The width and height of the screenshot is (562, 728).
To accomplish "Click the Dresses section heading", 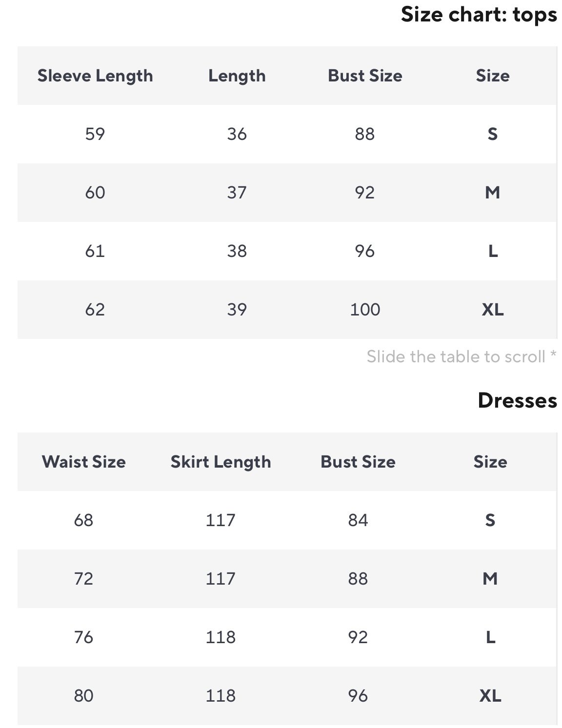I will 517,401.
